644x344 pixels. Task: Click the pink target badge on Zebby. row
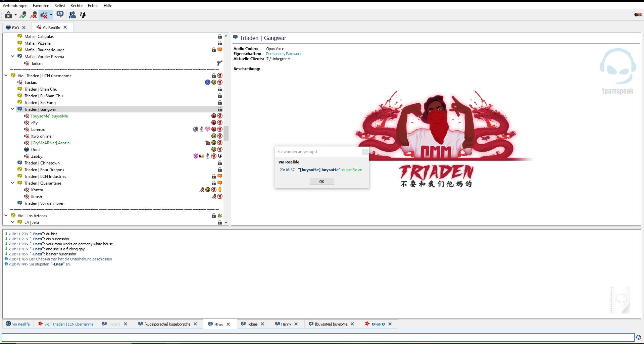click(x=196, y=156)
